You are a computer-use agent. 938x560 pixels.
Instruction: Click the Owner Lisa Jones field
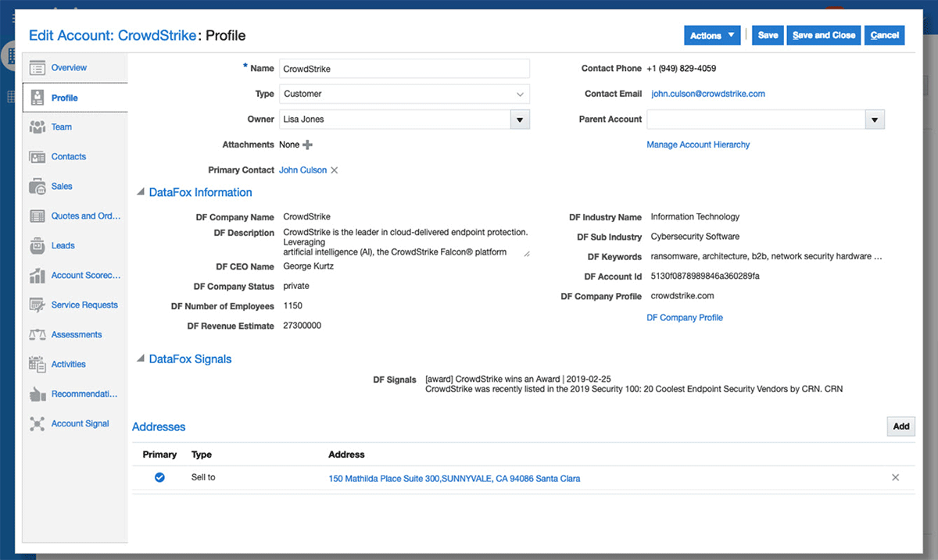click(395, 119)
